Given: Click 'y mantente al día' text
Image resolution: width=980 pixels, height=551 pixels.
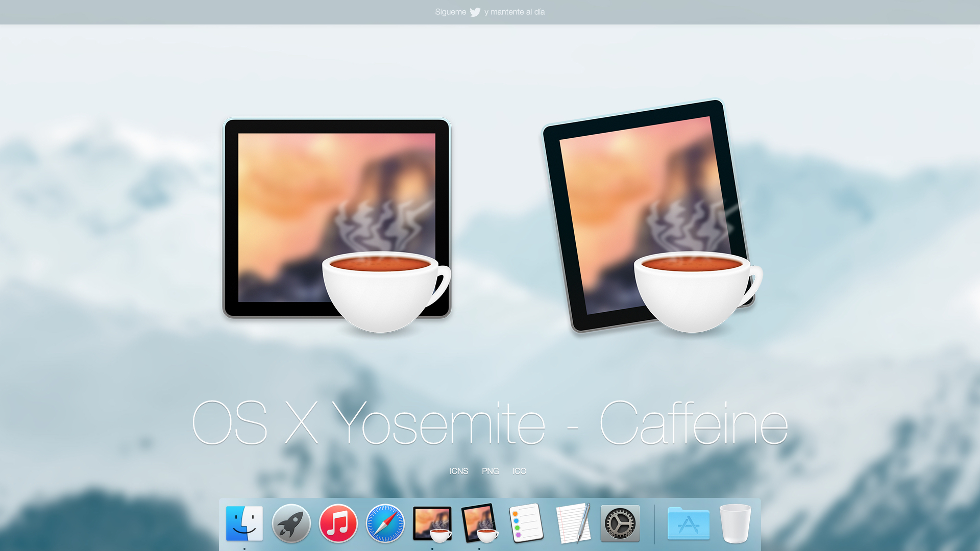Looking at the screenshot, I should point(514,12).
